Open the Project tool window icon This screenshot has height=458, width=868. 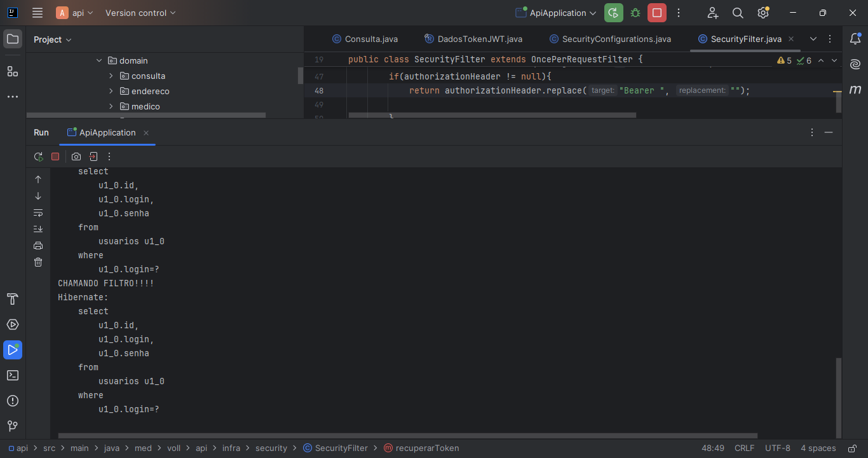click(x=13, y=39)
